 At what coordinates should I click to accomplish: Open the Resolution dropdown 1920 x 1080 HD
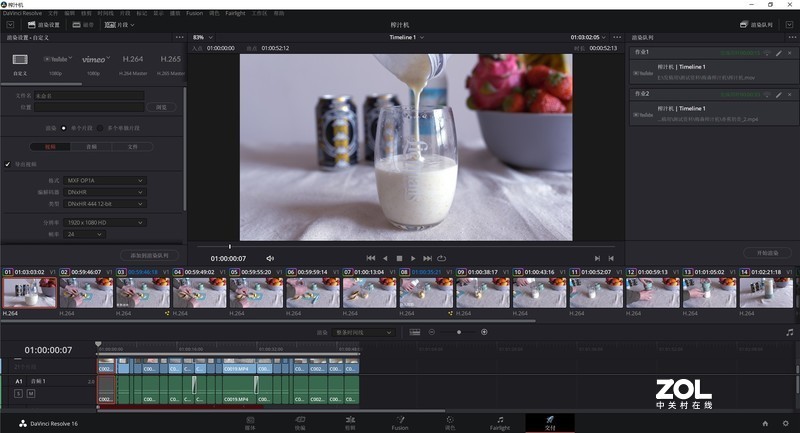coord(105,223)
